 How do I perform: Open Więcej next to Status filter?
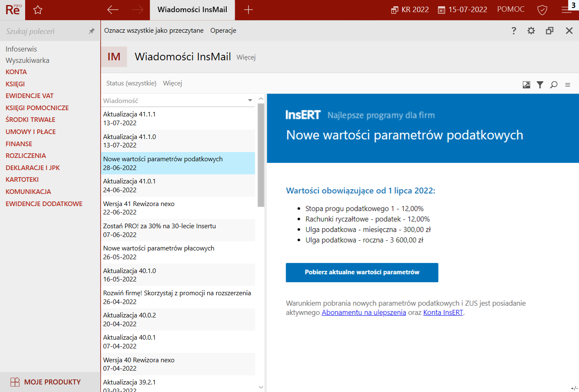[173, 83]
